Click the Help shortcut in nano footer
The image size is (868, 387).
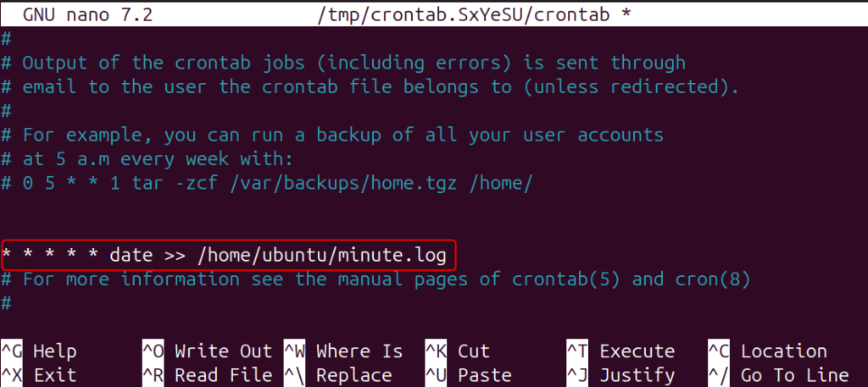[x=54, y=351]
